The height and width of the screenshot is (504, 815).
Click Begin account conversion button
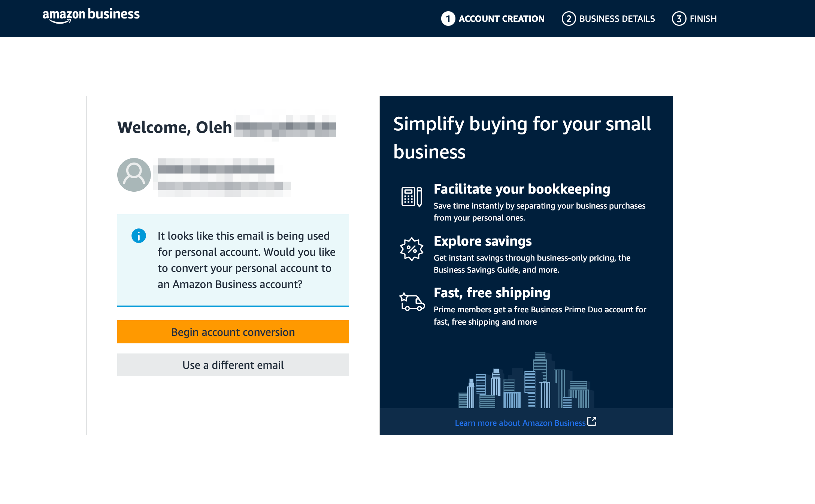point(233,332)
